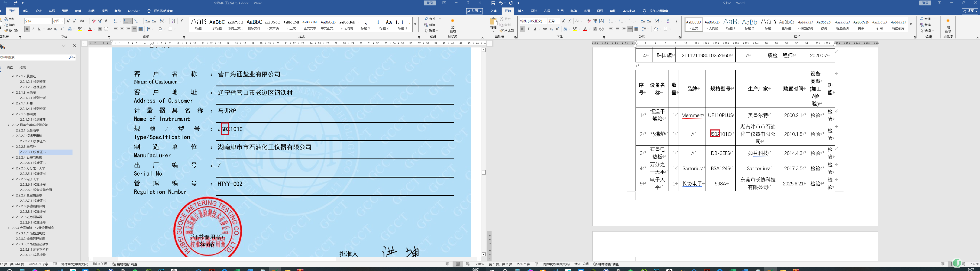Click the 登录 button in the left Word window
The image size is (980, 271).
click(430, 3)
